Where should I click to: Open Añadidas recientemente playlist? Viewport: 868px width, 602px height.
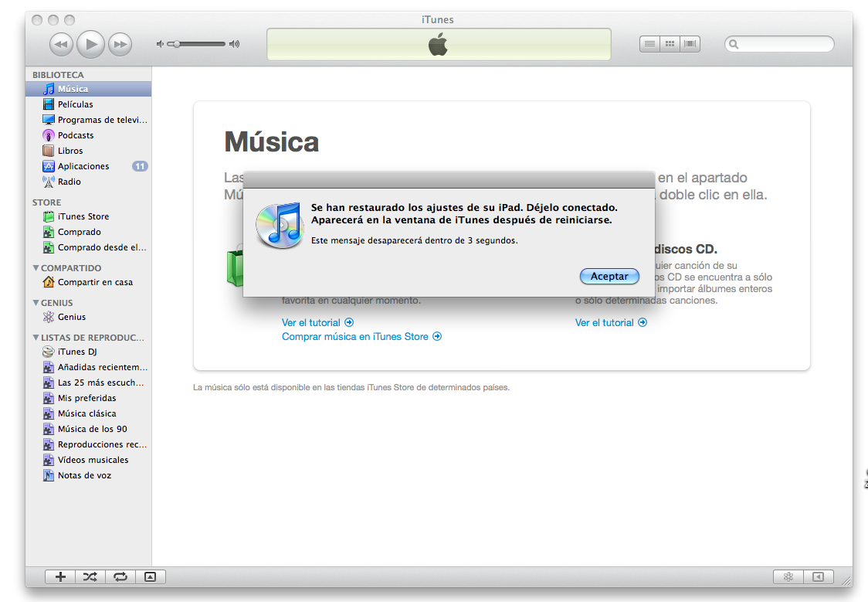point(89,367)
